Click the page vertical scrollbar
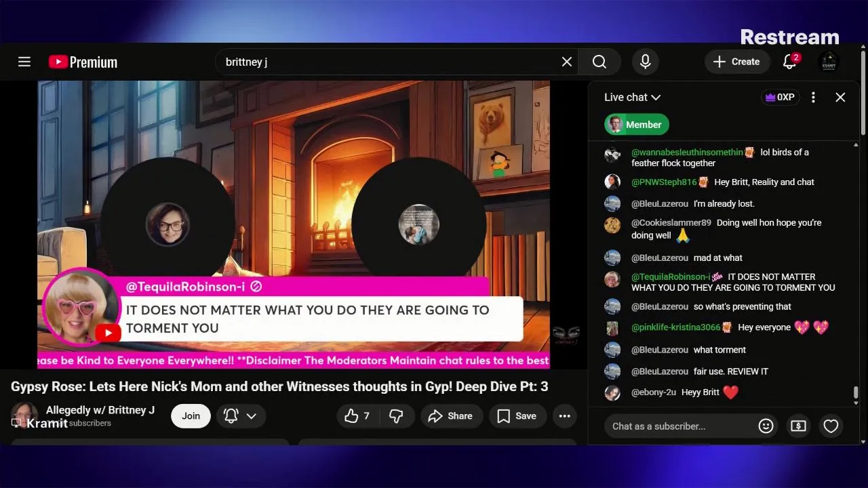 tap(863, 91)
